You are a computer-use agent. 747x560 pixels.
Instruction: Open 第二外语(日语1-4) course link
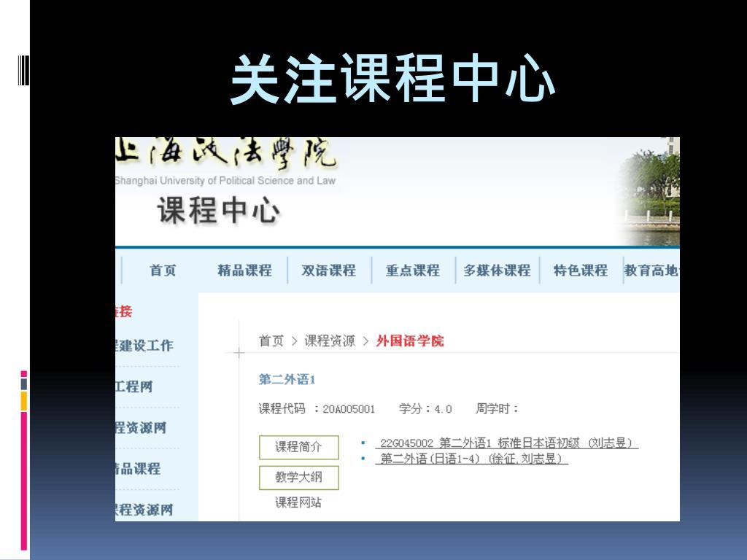point(472,459)
